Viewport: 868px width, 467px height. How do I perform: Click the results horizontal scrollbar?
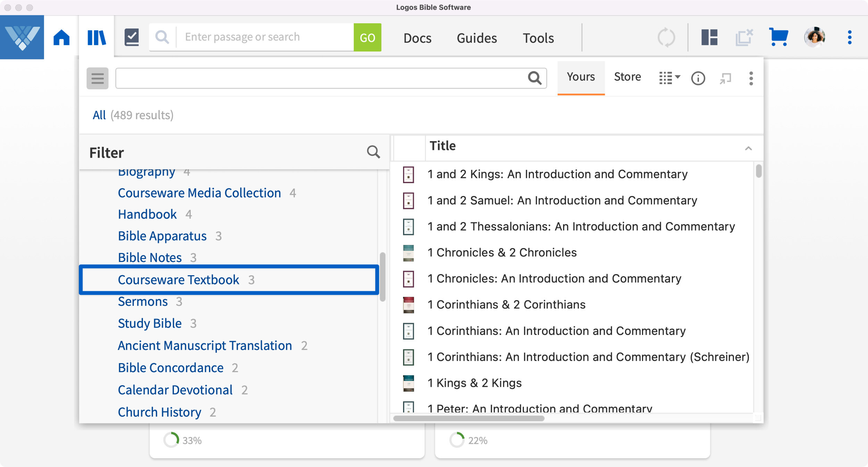(x=469, y=418)
